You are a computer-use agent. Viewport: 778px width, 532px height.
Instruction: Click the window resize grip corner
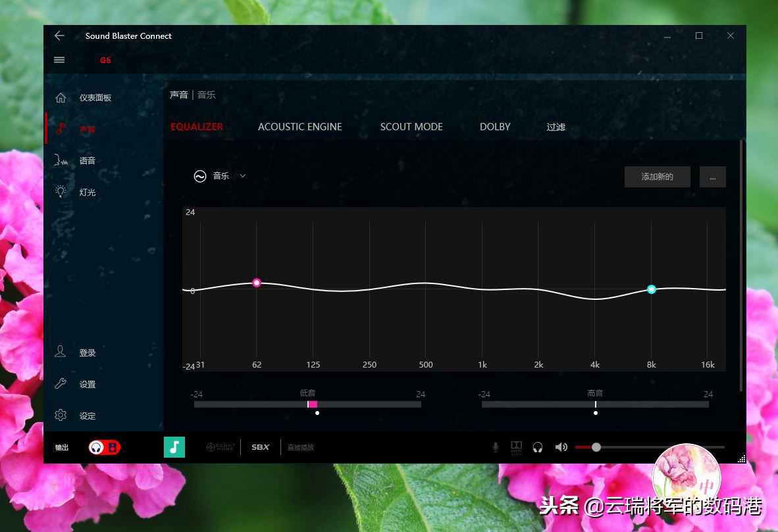click(742, 459)
